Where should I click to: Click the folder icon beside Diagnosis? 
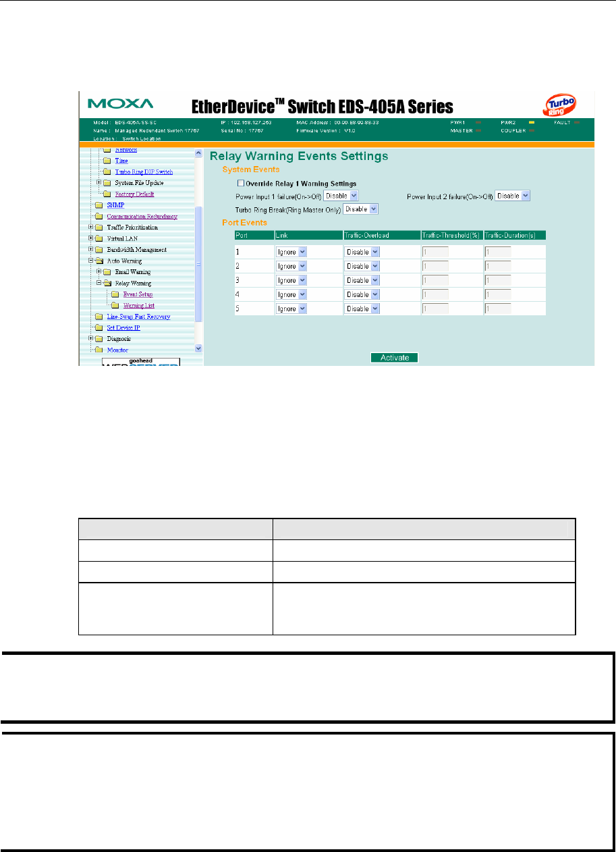[100, 338]
